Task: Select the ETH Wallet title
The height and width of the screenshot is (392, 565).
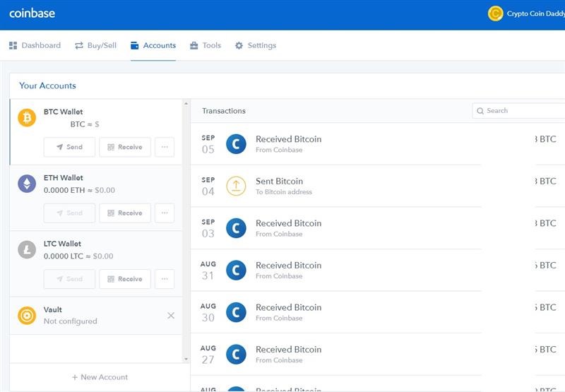Action: click(x=63, y=177)
